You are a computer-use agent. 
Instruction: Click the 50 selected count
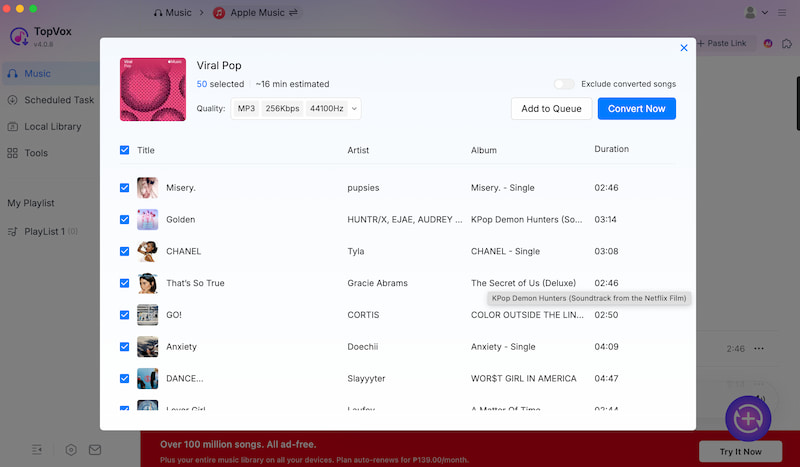click(220, 84)
